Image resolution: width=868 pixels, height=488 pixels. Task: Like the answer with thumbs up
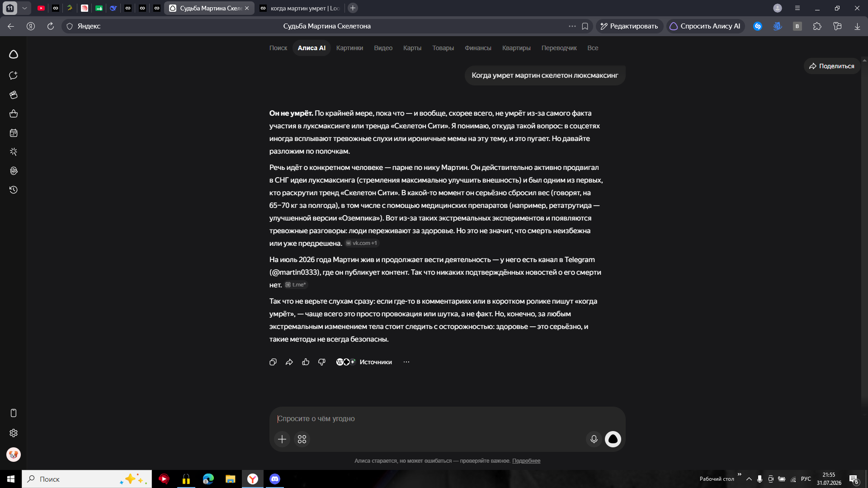click(306, 362)
